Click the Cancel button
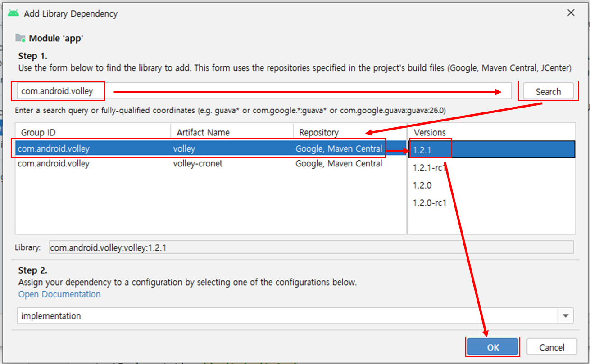This screenshot has height=364, width=590. coord(552,347)
